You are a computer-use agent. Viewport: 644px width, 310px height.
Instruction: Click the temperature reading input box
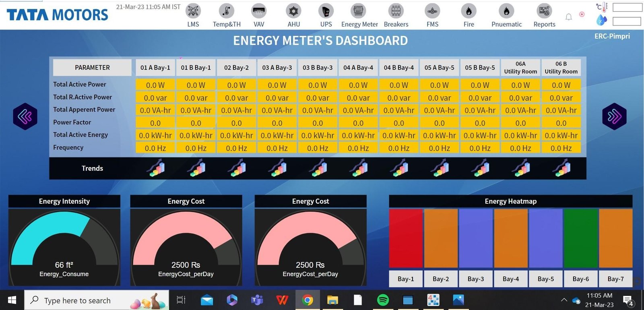click(627, 7)
